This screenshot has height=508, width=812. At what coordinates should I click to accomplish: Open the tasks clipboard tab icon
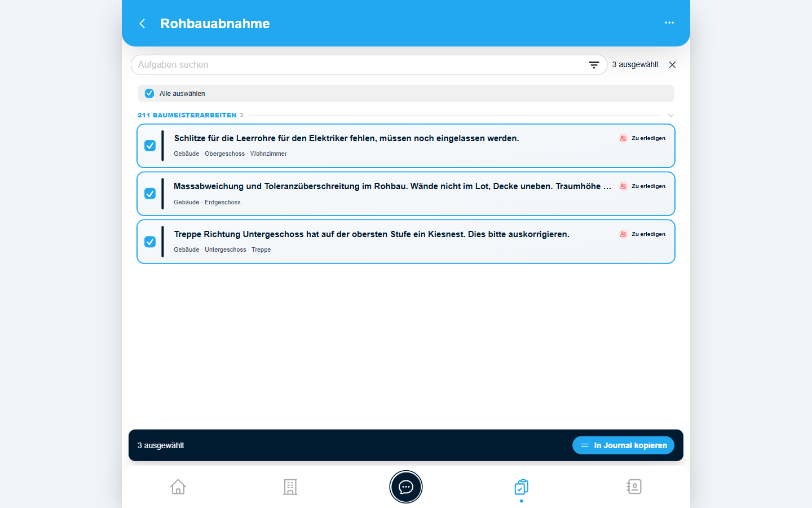tap(522, 487)
